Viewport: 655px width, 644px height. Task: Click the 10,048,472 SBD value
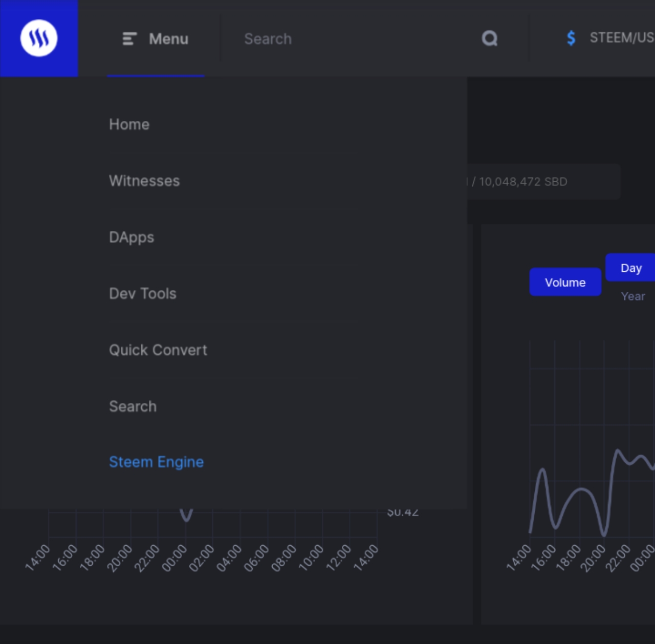(x=523, y=182)
